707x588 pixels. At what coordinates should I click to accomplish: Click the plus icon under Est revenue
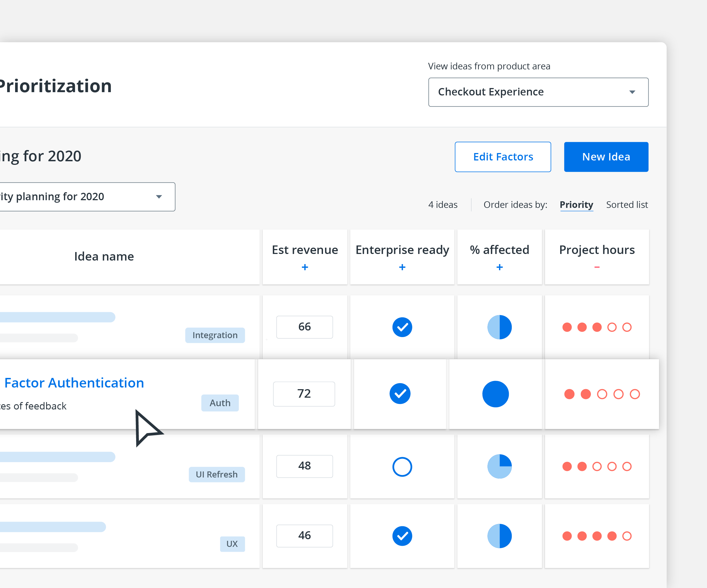pos(305,267)
